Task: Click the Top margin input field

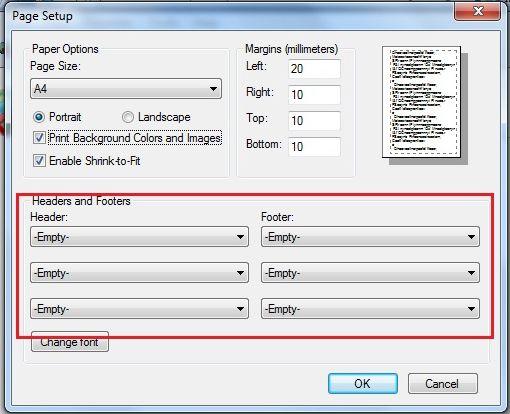Action: [x=314, y=121]
